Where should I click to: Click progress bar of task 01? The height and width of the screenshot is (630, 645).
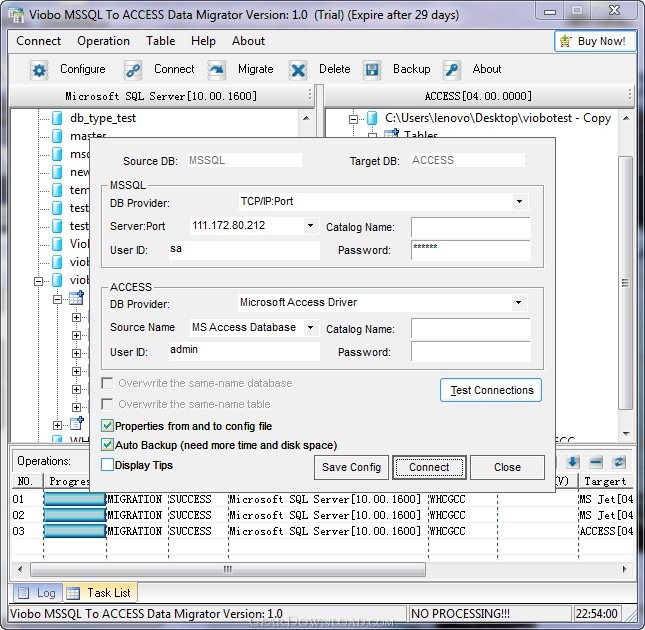click(75, 499)
